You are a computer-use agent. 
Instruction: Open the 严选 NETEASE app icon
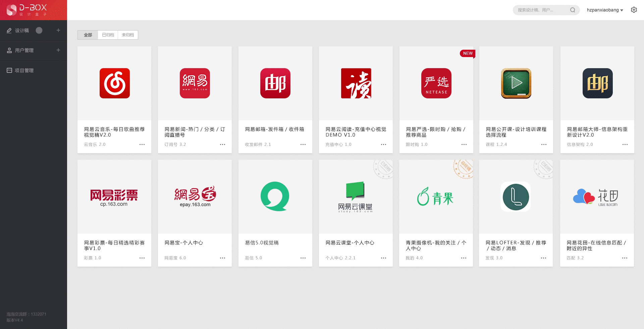pyautogui.click(x=436, y=83)
